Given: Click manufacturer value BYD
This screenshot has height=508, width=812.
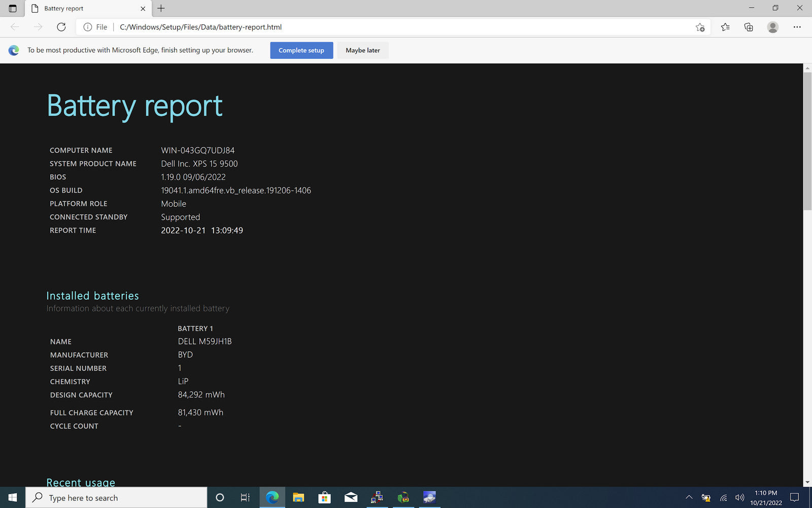Looking at the screenshot, I should pyautogui.click(x=185, y=355).
